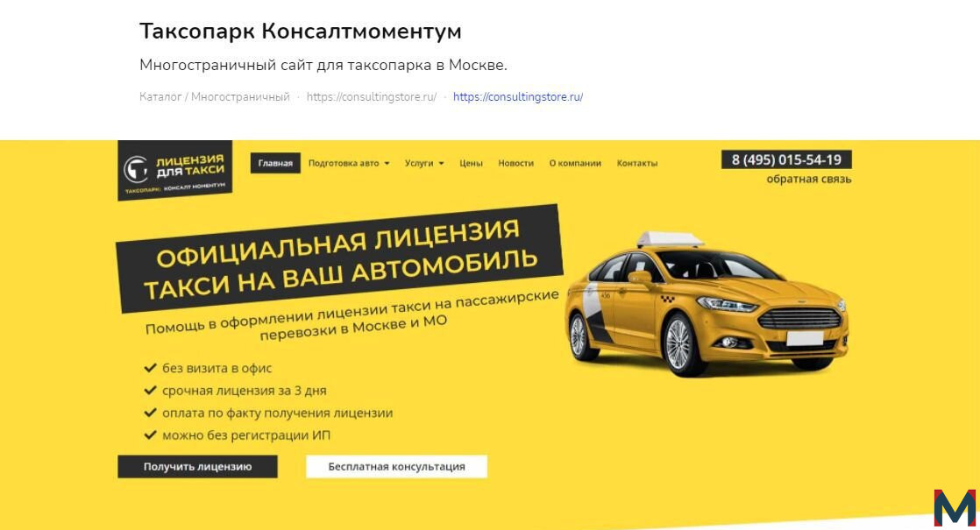Click the red M logo in corner
Screen dimensions: 980x530
955,507
